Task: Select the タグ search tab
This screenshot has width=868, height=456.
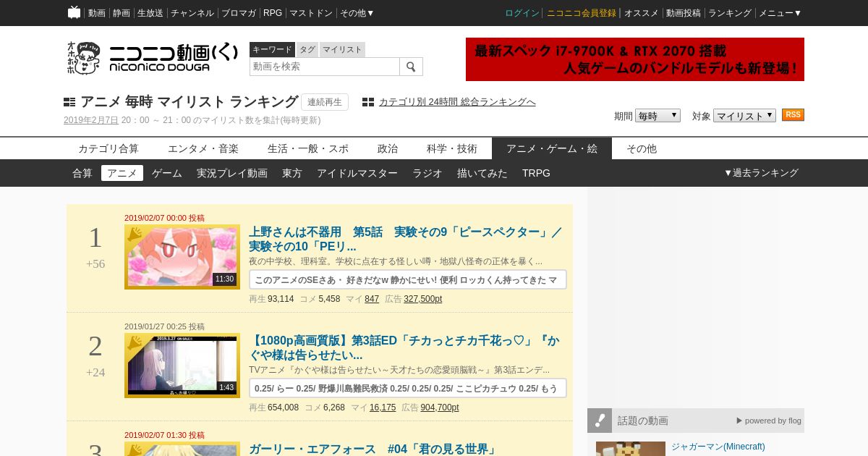Action: [307, 49]
